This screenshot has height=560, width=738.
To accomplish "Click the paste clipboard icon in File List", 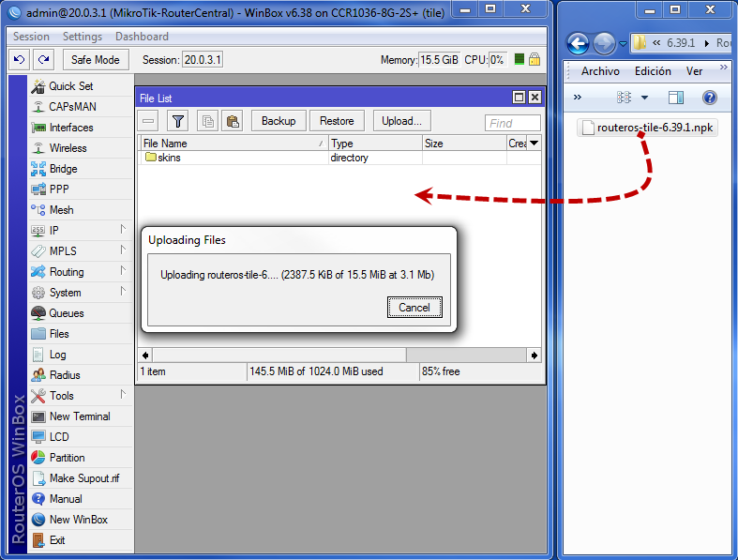I will pos(233,121).
